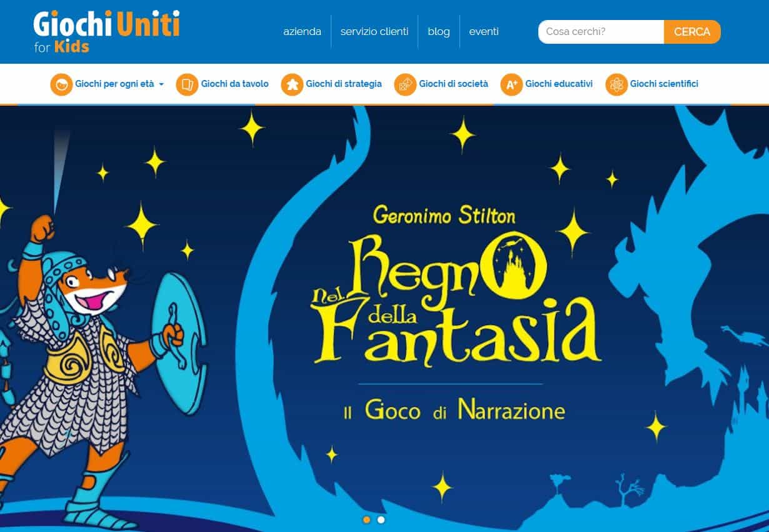Select the first orange carousel dot

[x=366, y=519]
